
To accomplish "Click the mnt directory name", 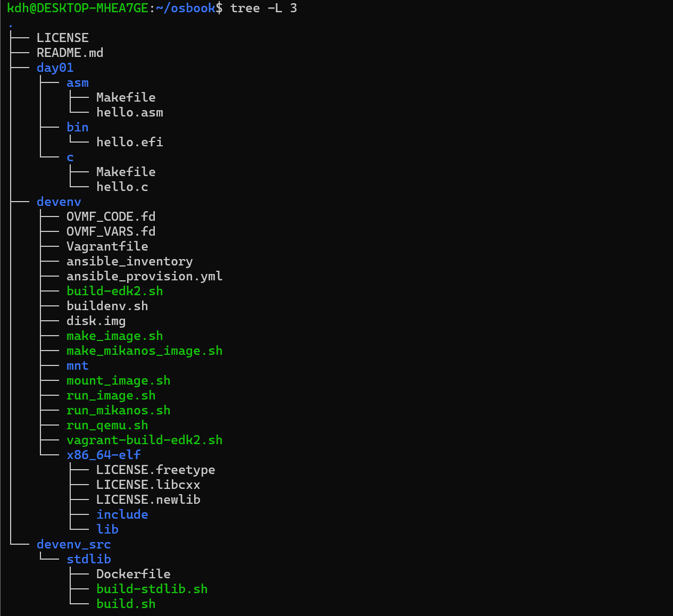I will click(77, 365).
